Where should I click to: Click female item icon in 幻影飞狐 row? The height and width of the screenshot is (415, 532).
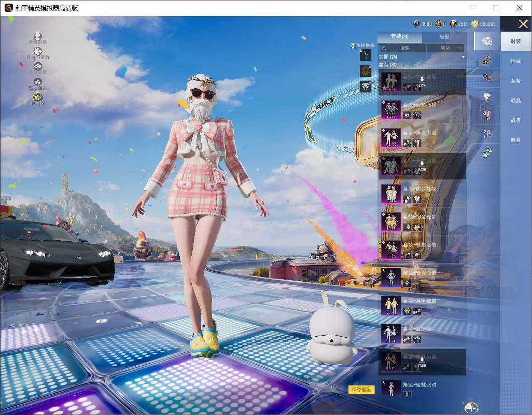coord(407,115)
